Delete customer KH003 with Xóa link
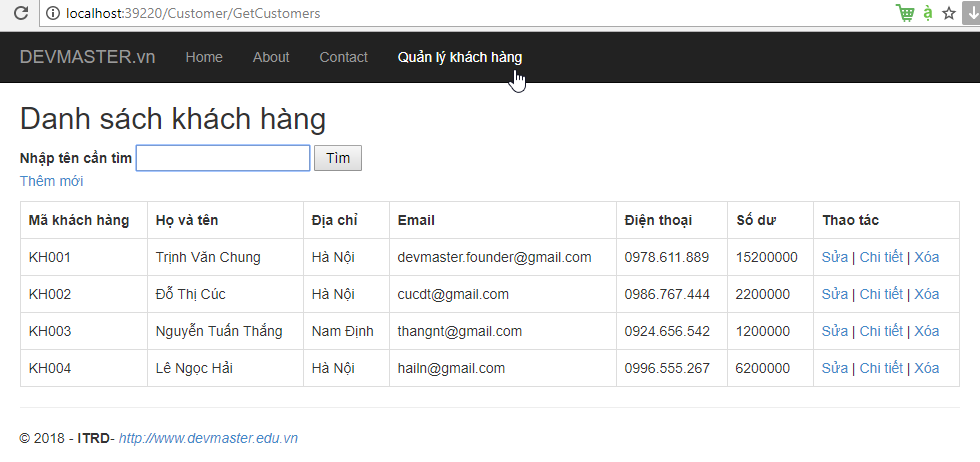This screenshot has width=980, height=462. pos(926,331)
